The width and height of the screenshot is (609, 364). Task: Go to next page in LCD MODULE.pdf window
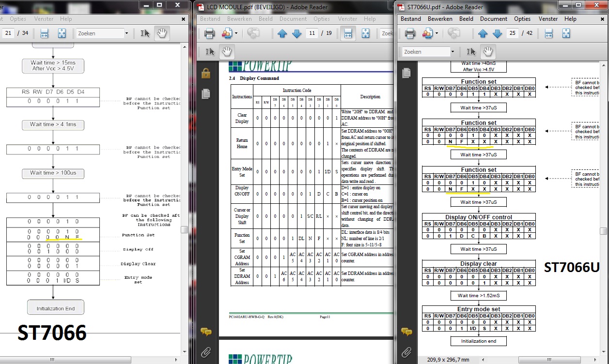click(297, 33)
